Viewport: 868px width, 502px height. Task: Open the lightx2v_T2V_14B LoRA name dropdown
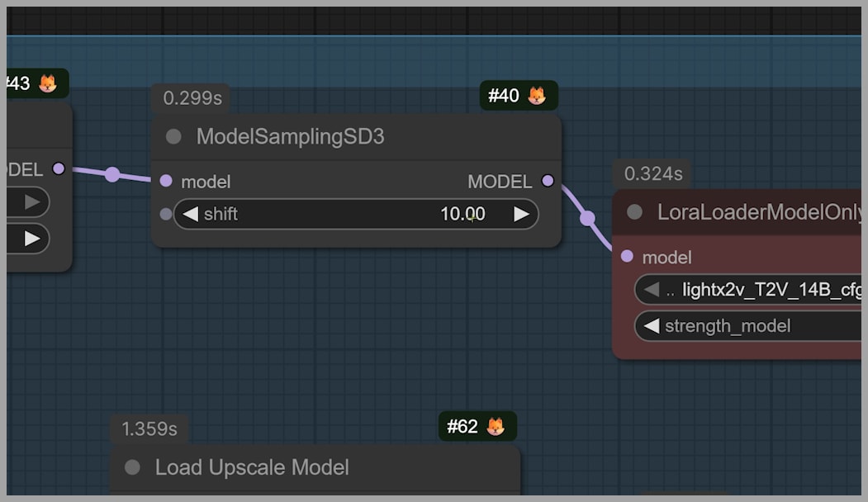[768, 290]
